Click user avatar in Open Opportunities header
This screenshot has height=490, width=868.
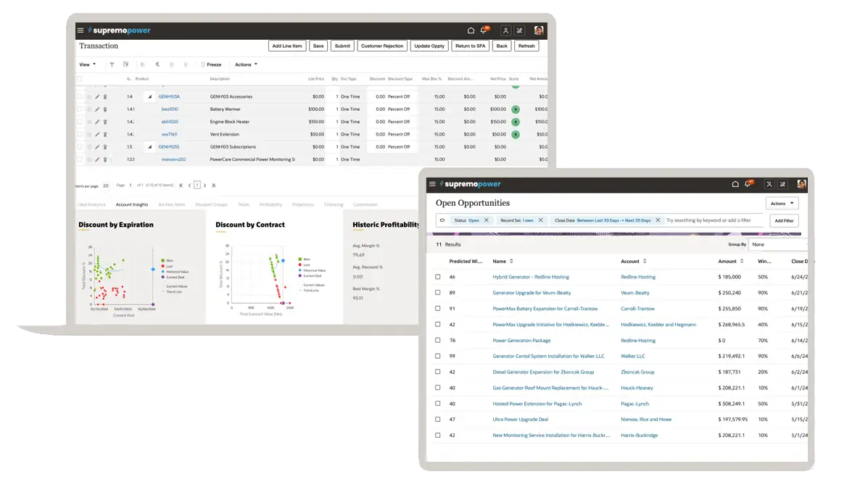pyautogui.click(x=801, y=184)
